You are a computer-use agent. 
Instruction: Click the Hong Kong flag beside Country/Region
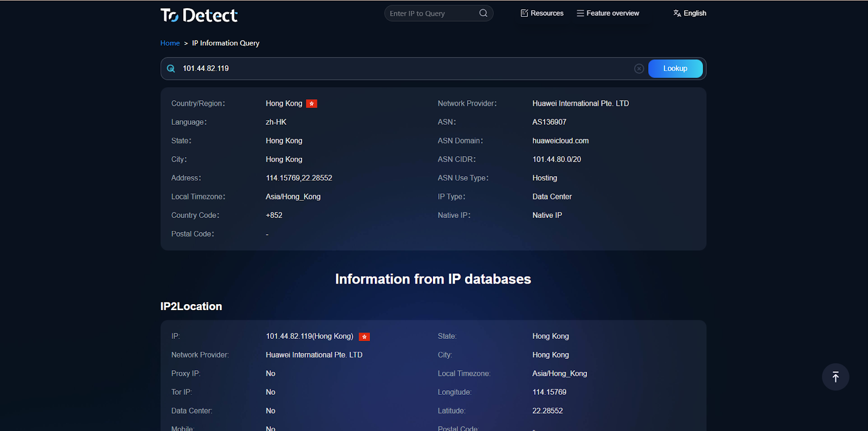tap(311, 104)
